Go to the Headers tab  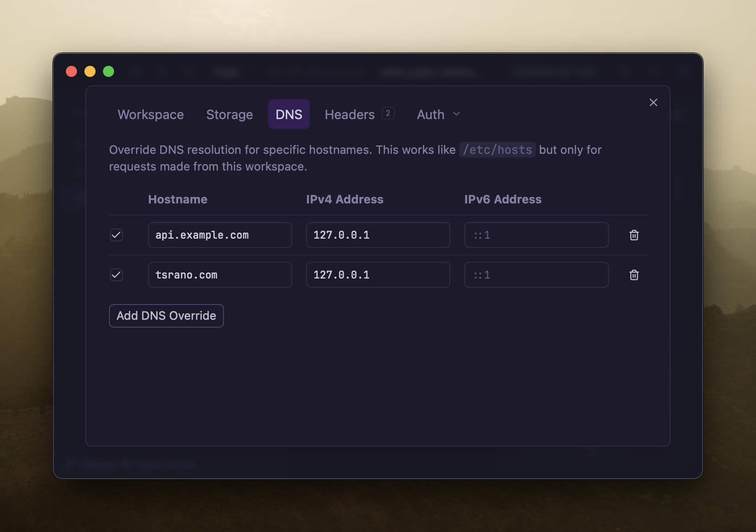[350, 114]
